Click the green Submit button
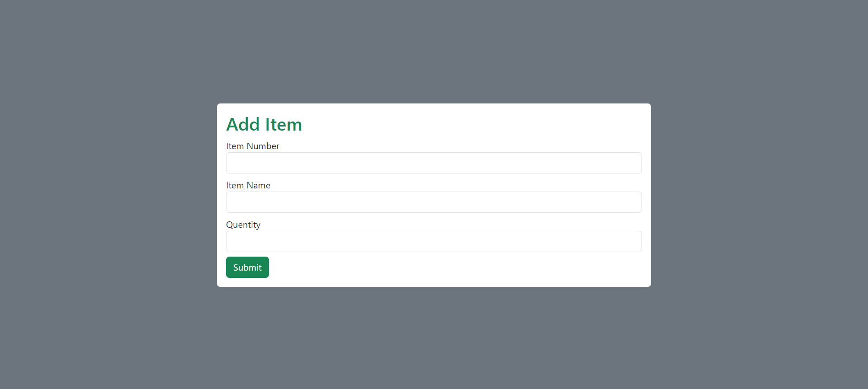This screenshot has height=389, width=868. point(247,267)
